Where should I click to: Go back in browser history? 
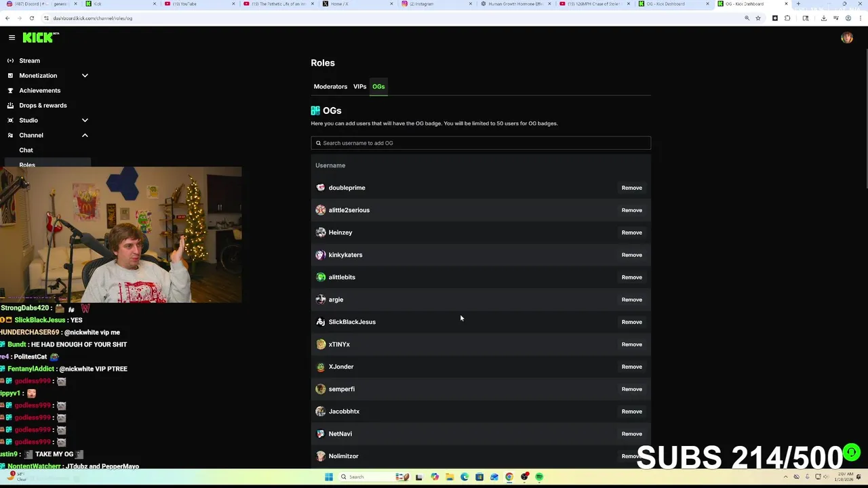[x=8, y=18]
